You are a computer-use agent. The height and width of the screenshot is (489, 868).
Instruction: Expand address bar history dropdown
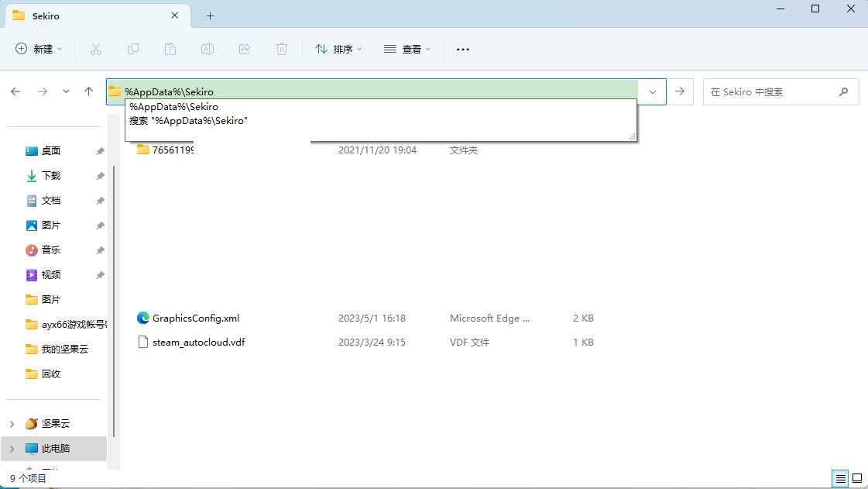pyautogui.click(x=653, y=92)
